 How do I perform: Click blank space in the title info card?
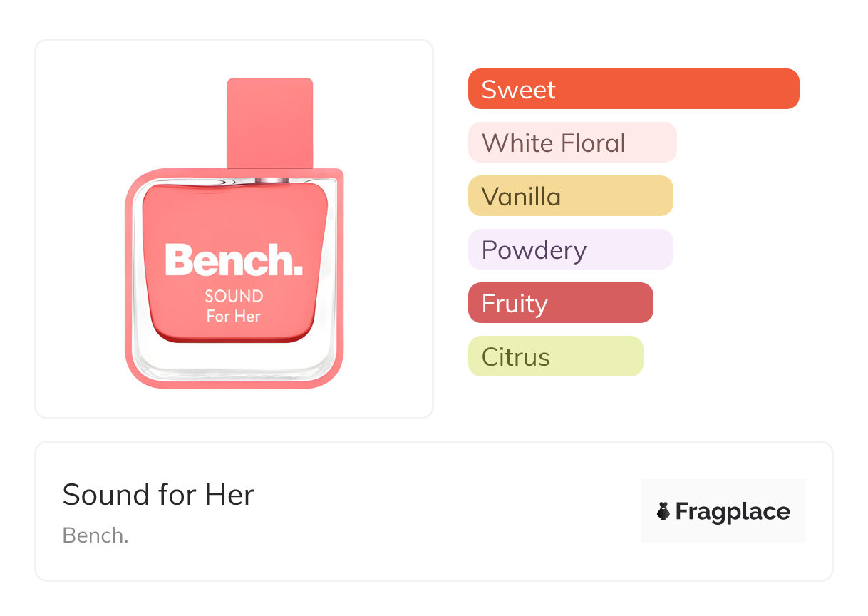point(442,513)
